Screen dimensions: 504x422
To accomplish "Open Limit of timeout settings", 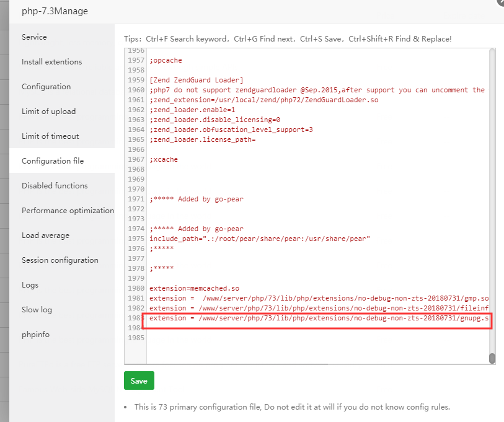I will tap(50, 136).
